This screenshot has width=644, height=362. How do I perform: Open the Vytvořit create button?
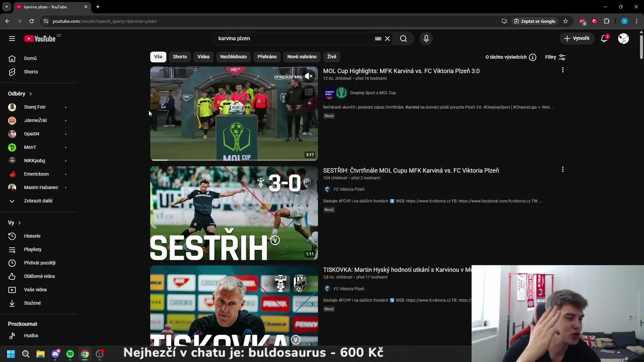(x=577, y=38)
